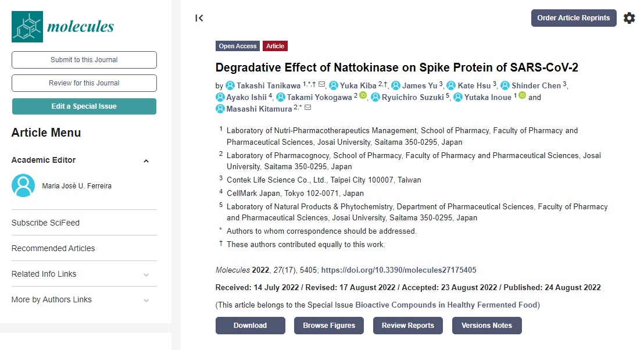644x350 pixels.
Task: Open the settings gear icon
Action: 629,18
